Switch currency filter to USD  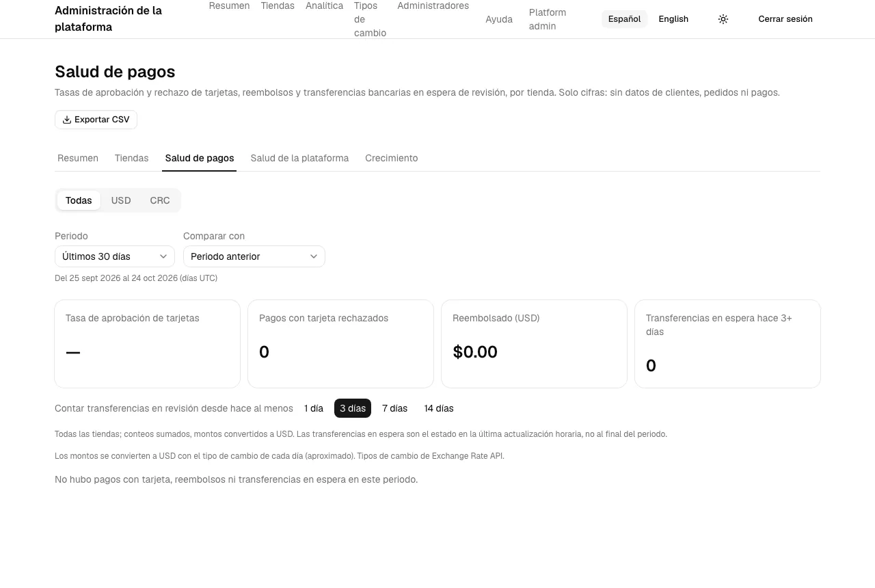click(121, 200)
